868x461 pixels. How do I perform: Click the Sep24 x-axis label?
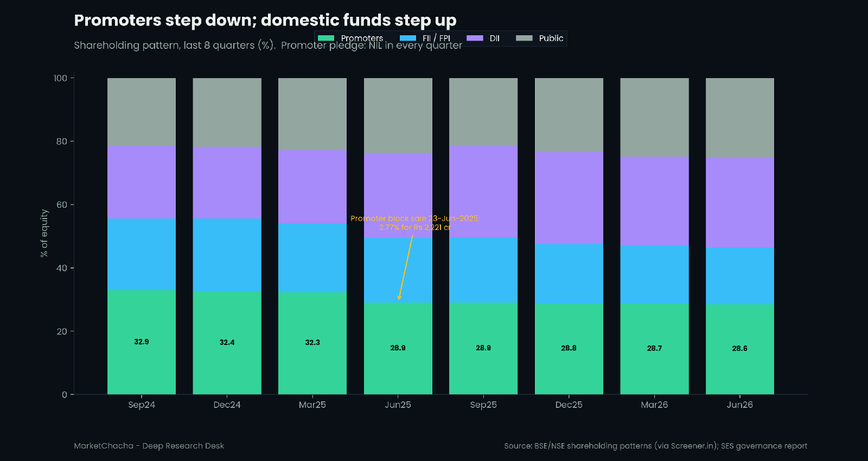[x=142, y=405]
